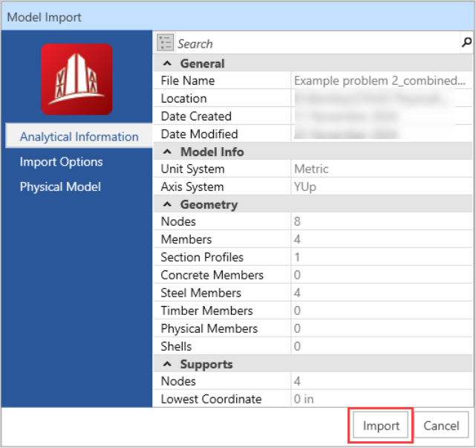Select the Nodes row under Supports
This screenshot has width=476, height=448.
313,381
